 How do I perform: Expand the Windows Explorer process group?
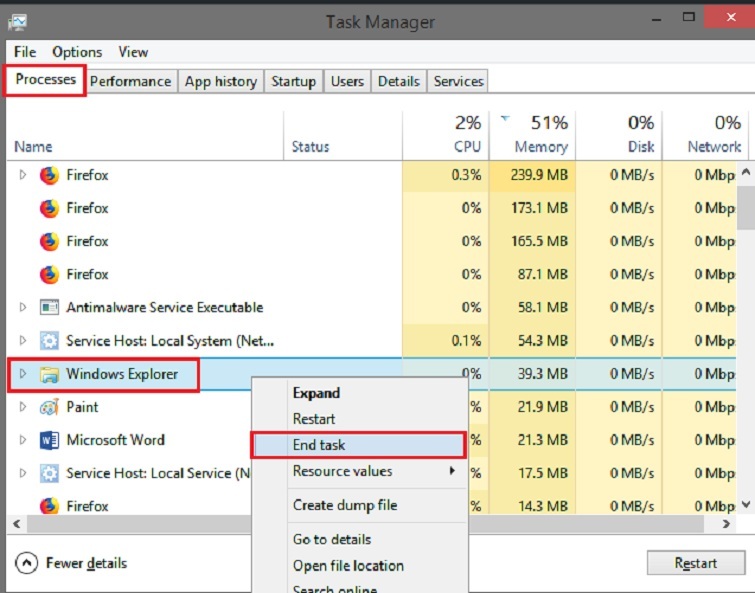pyautogui.click(x=23, y=375)
